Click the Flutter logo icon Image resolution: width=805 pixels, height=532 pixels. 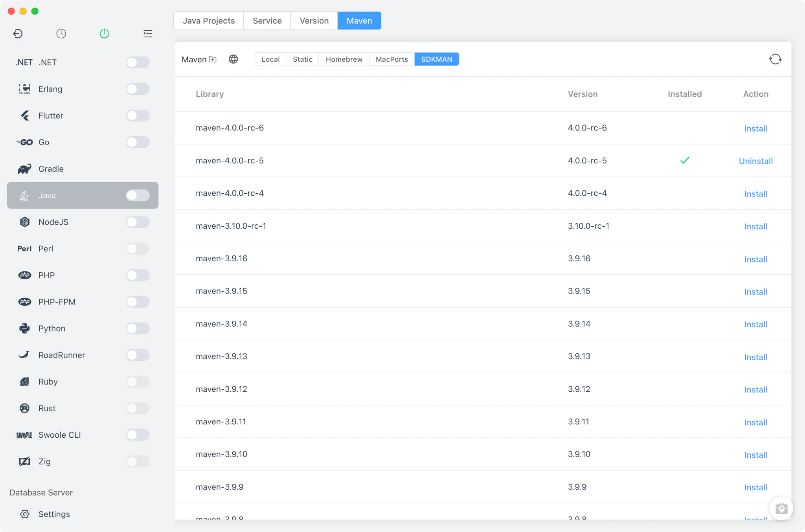[25, 116]
